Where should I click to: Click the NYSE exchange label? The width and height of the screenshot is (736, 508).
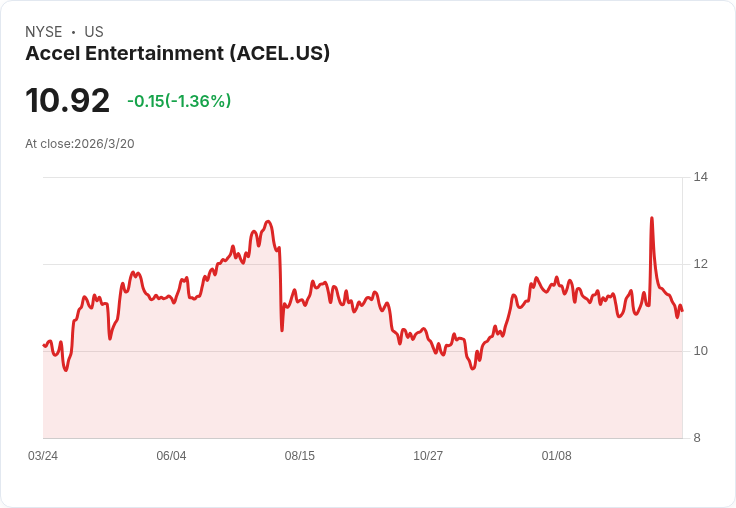point(44,32)
